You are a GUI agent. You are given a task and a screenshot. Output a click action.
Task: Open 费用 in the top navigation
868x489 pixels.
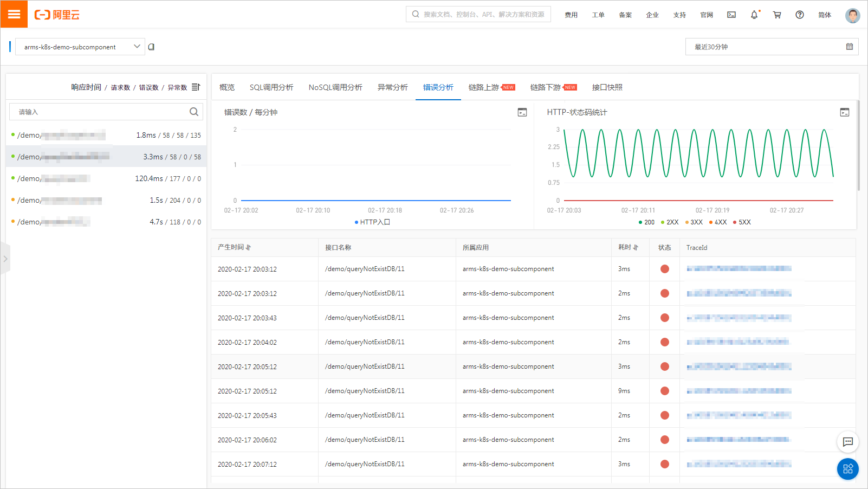(571, 15)
